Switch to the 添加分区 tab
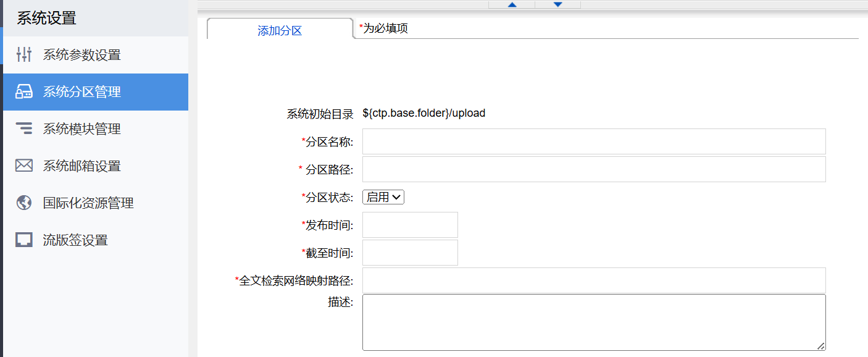868x357 pixels. tap(280, 30)
